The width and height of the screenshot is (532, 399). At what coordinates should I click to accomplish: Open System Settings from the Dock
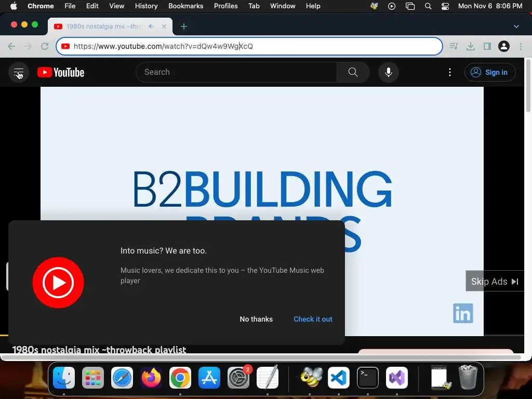tap(238, 378)
